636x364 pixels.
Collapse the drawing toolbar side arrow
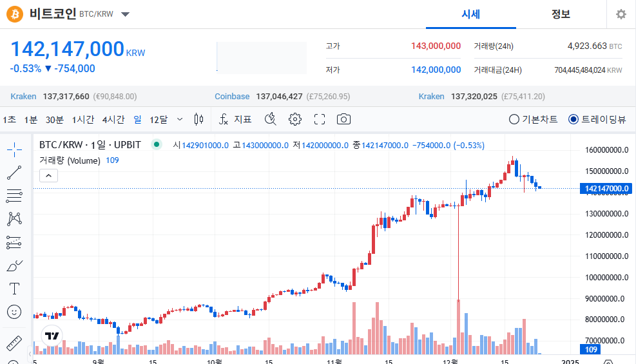[x=30, y=354]
